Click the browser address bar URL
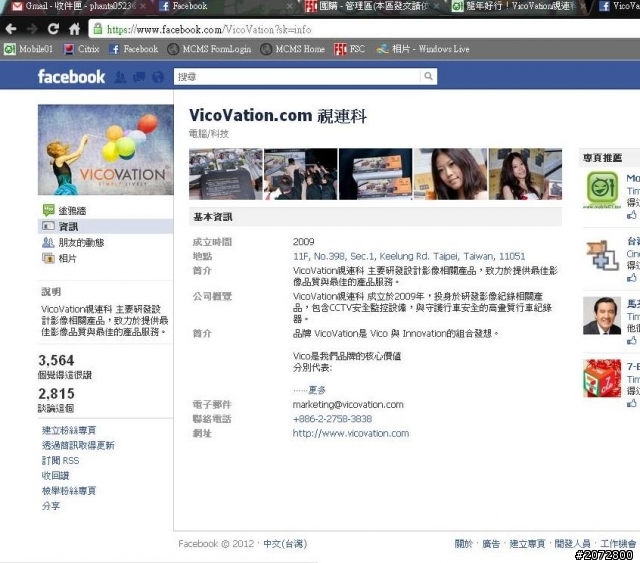Viewport: 640px width, 563px height. 209,29
